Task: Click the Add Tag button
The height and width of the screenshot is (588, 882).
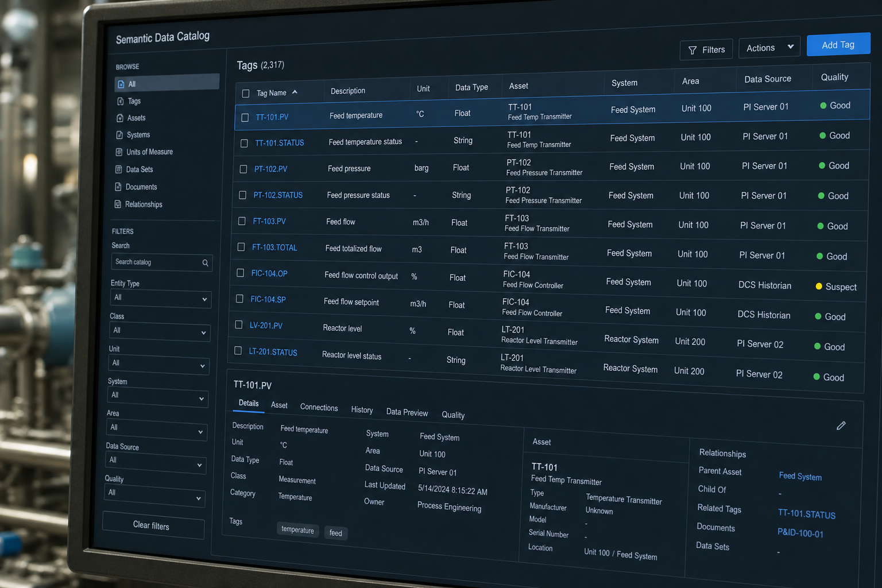Action: click(x=838, y=45)
